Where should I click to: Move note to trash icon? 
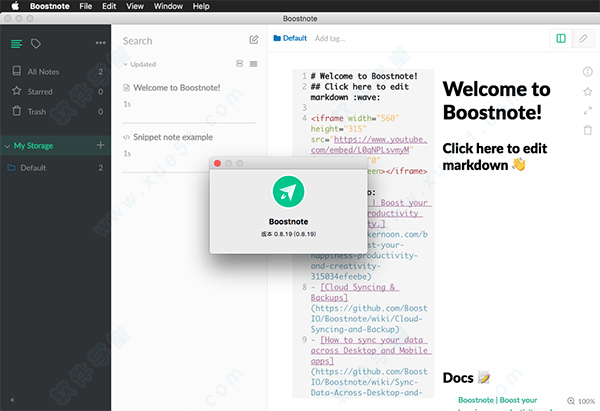(x=587, y=130)
